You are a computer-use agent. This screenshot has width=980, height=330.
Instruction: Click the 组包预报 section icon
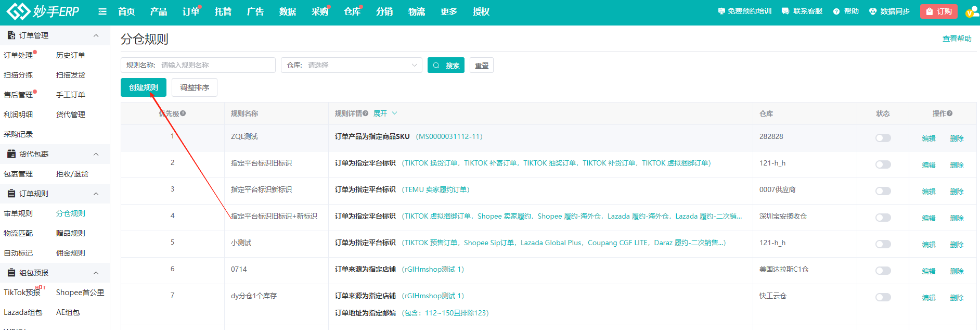(11, 273)
